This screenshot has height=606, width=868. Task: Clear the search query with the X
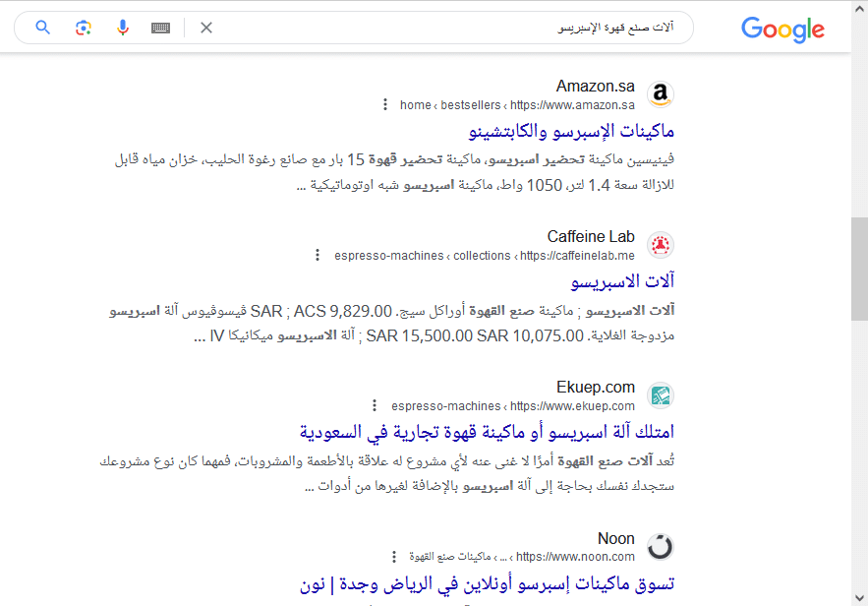click(x=206, y=28)
